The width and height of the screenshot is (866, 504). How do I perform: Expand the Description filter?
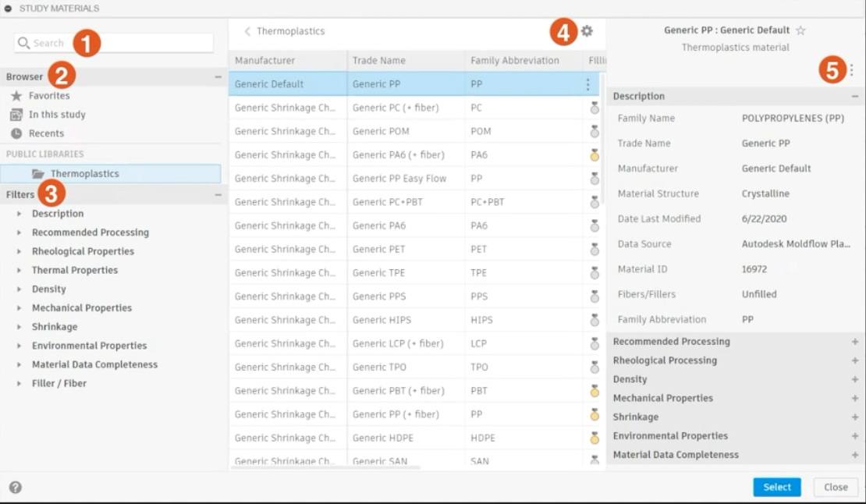point(19,214)
